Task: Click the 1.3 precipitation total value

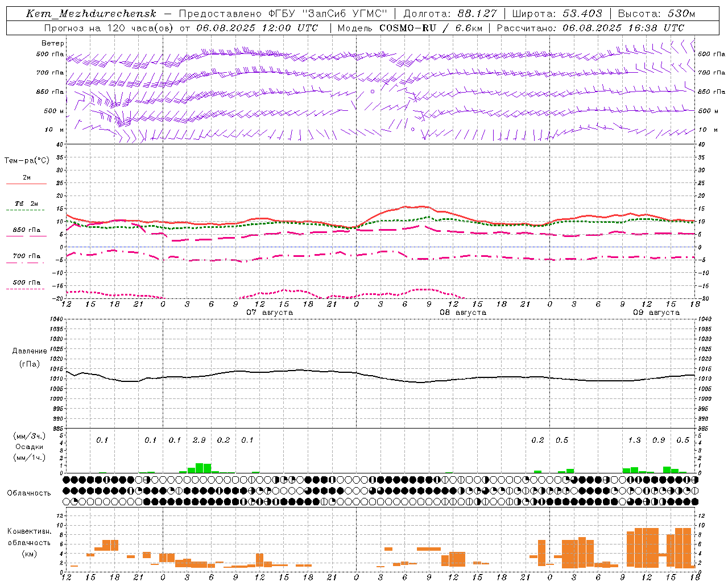Action: click(634, 440)
